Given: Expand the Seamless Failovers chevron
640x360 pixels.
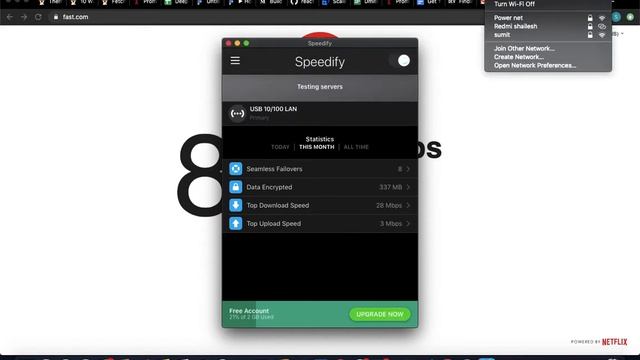Looking at the screenshot, I should click(408, 169).
